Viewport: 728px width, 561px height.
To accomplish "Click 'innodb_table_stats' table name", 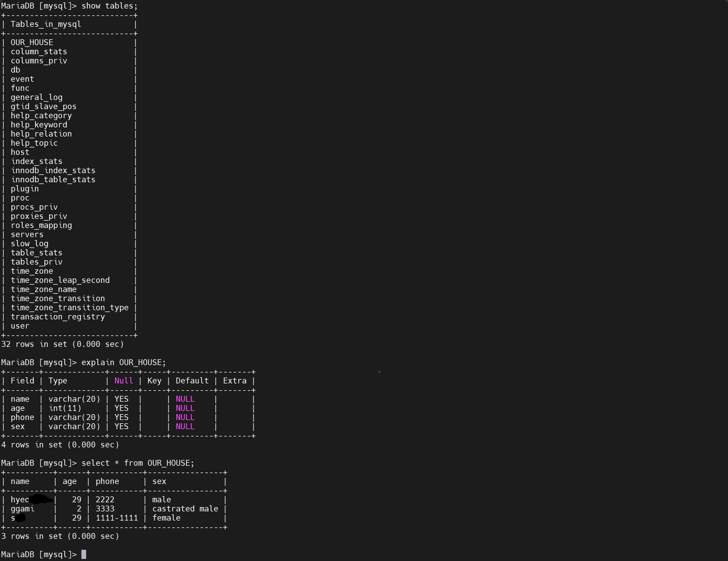I will [x=53, y=180].
